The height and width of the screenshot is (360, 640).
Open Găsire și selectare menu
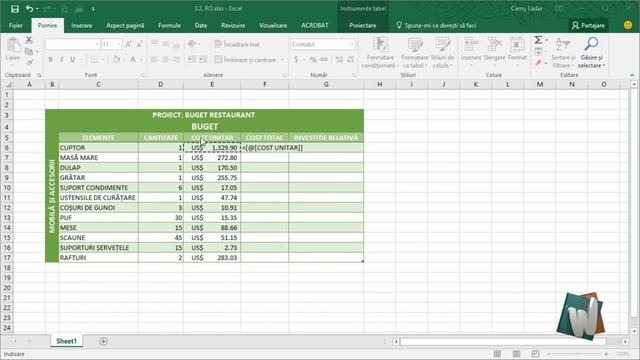point(591,53)
